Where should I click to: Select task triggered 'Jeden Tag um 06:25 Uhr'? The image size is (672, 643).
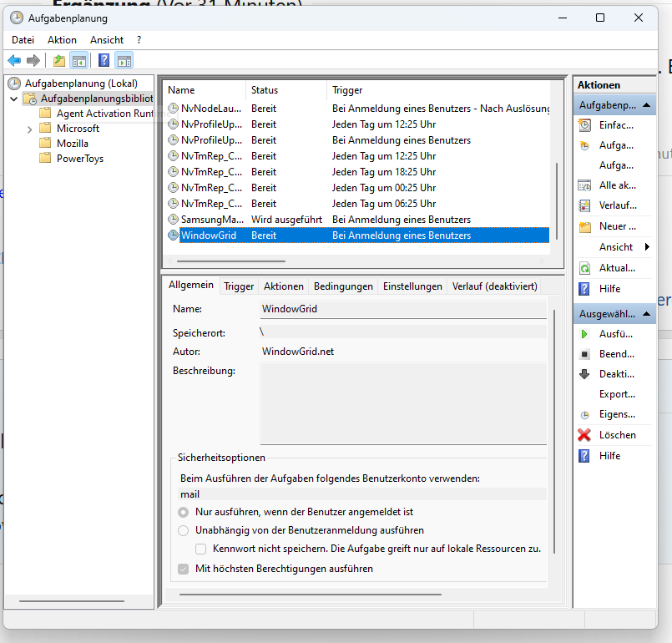(x=358, y=204)
